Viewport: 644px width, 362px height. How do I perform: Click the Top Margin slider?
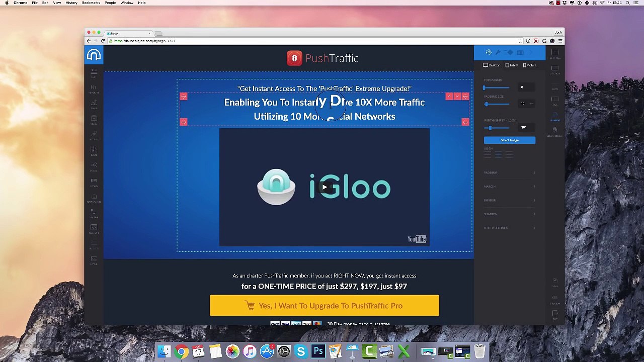[497, 87]
